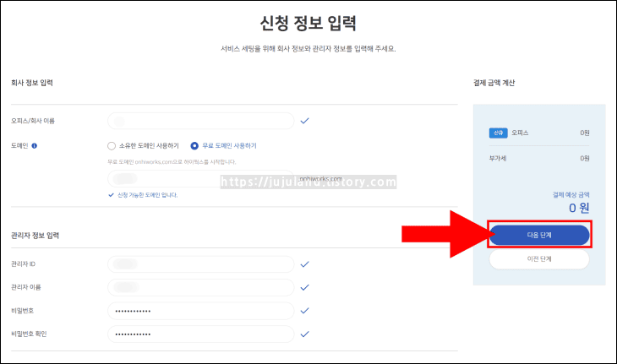Click the 부가세 label in payment summary

pos(498,159)
